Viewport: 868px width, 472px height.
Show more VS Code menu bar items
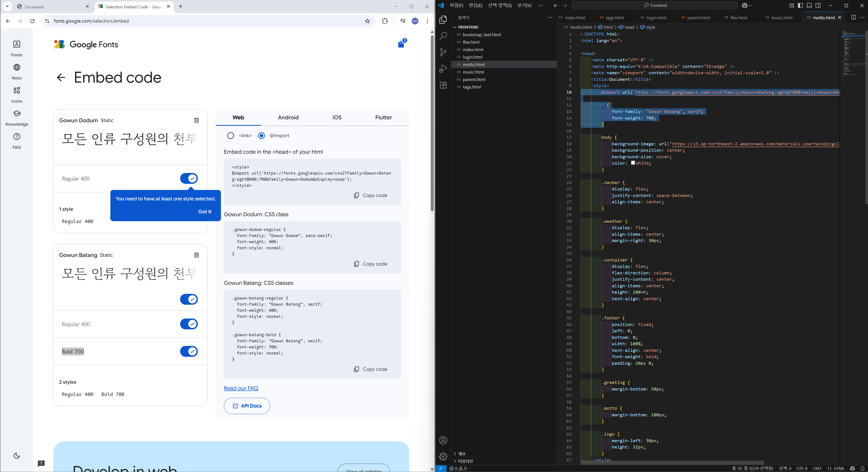(x=540, y=5)
